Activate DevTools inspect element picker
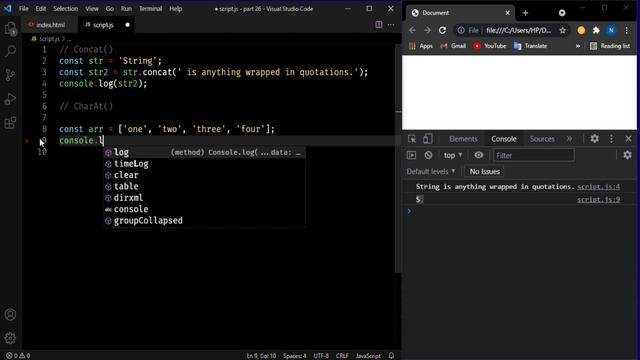The height and width of the screenshot is (360, 640). (412, 139)
